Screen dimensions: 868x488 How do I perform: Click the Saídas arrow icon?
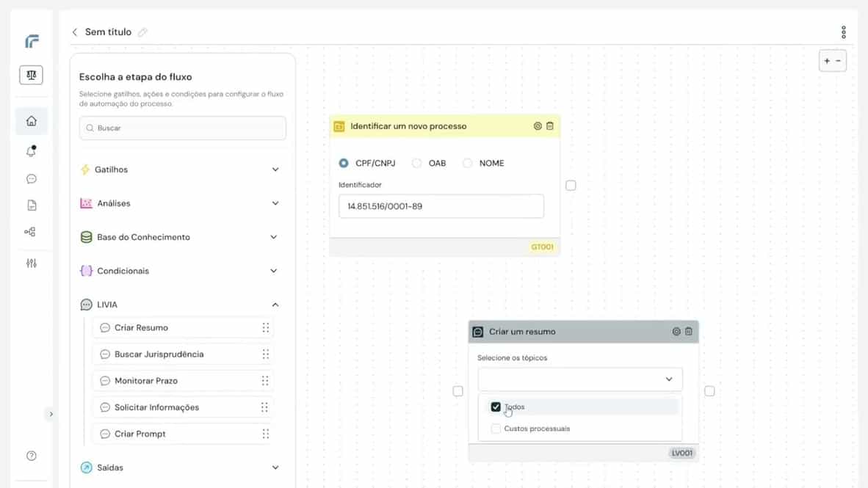tap(87, 467)
